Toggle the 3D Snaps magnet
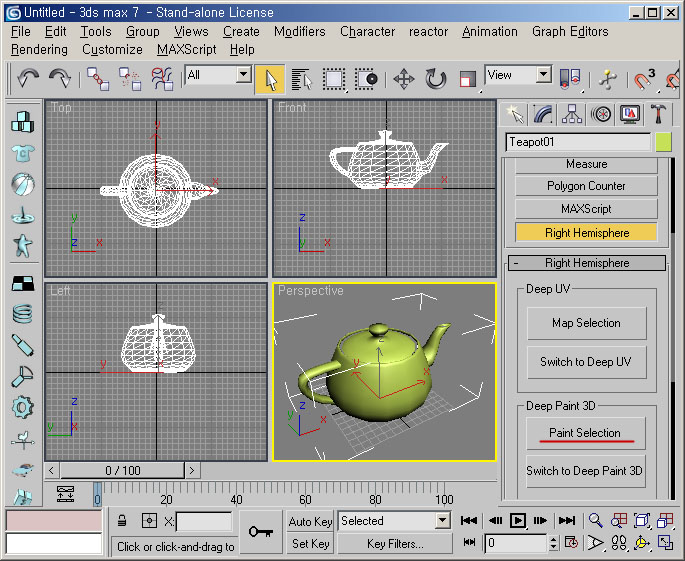 tap(645, 80)
